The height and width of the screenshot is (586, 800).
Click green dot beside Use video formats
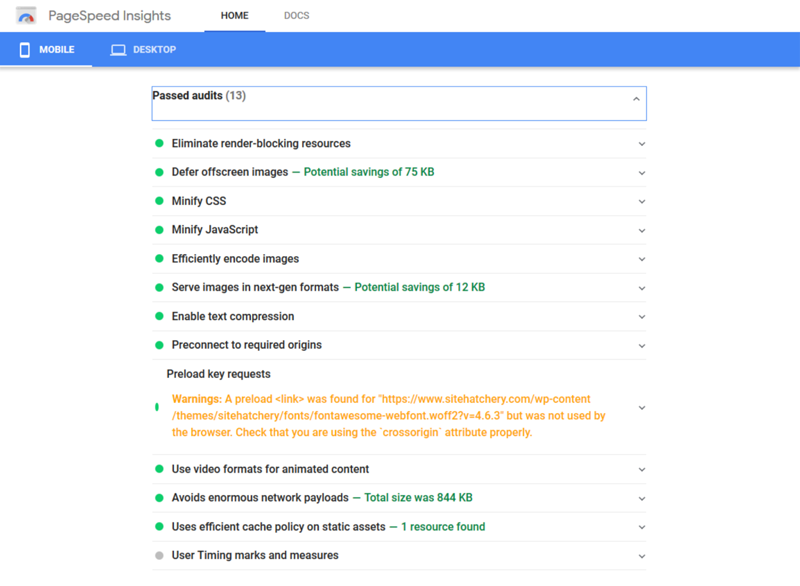(159, 469)
